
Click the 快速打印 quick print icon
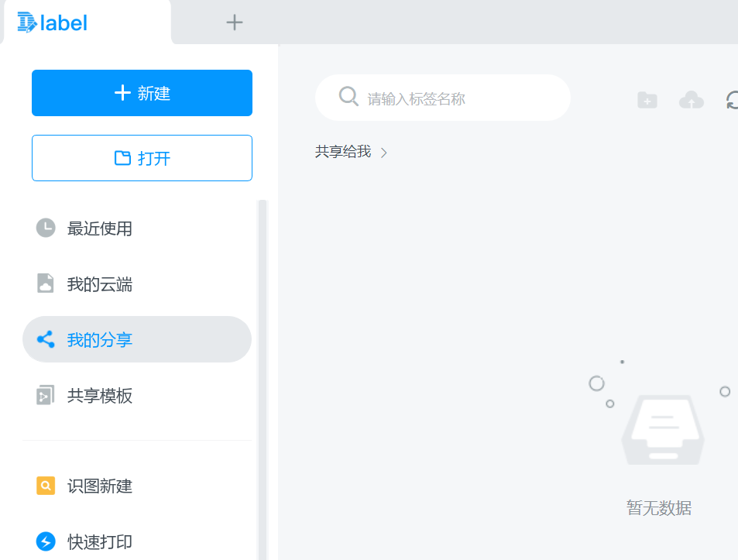pos(46,541)
